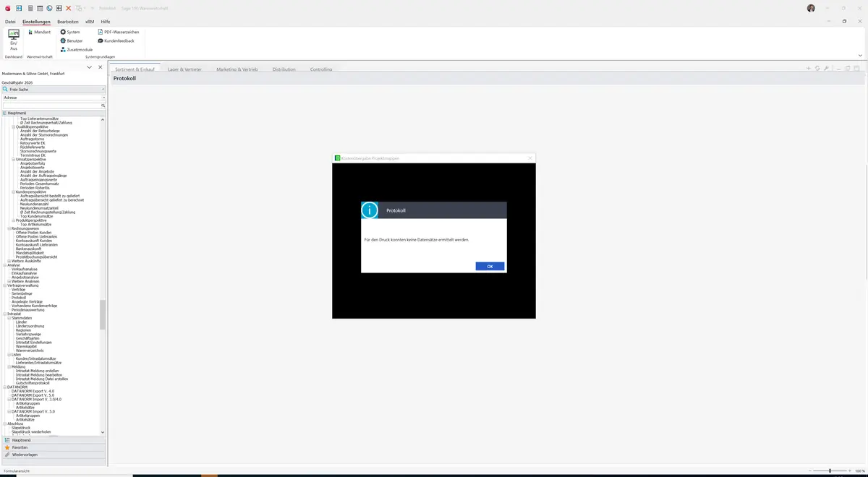Expand the Weitere Auskünfte tree node

pos(9,261)
